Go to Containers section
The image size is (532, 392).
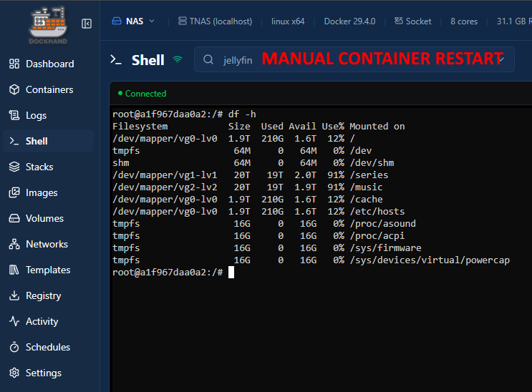[x=49, y=89]
